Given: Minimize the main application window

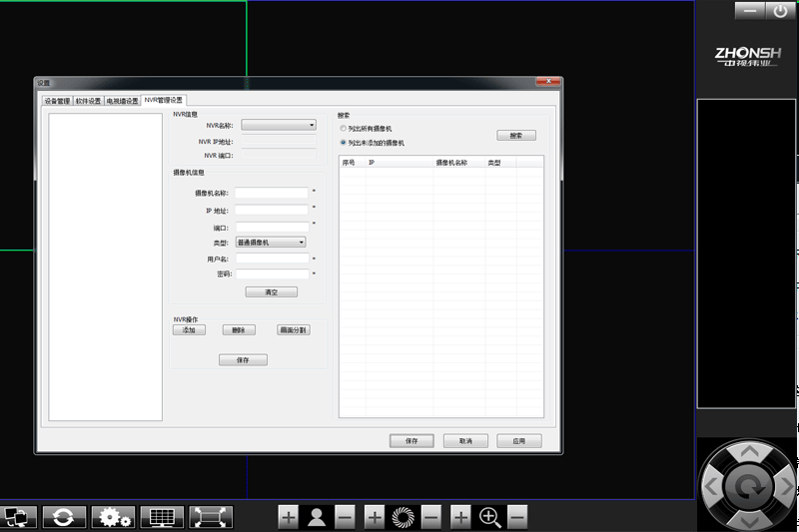Looking at the screenshot, I should click(x=750, y=11).
